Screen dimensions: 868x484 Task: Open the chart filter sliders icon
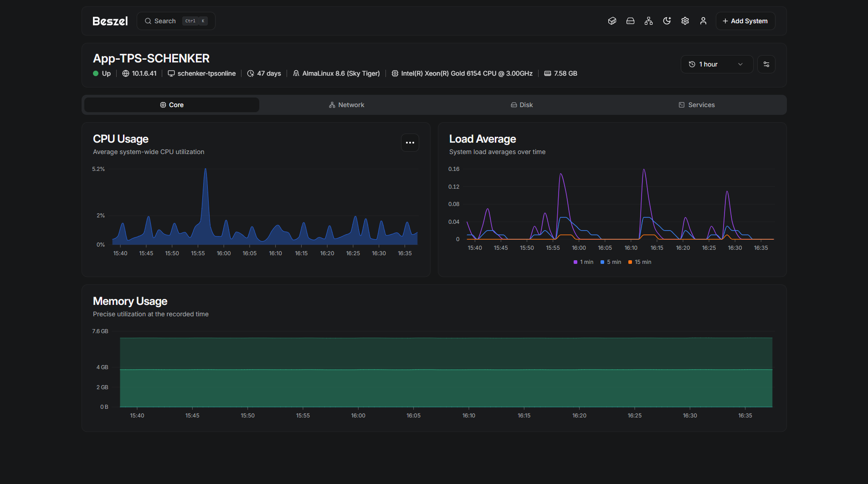point(766,64)
